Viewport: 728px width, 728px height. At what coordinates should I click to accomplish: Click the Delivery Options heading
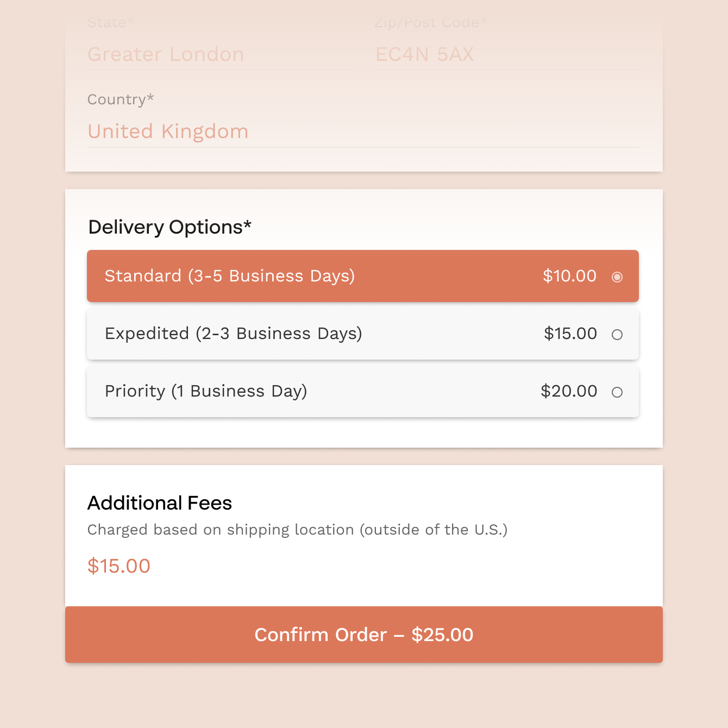(x=170, y=227)
